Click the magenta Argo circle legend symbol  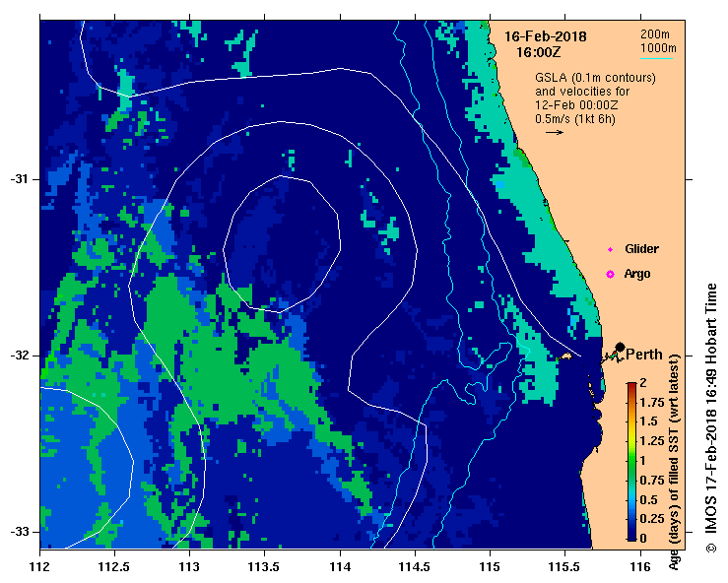(610, 275)
